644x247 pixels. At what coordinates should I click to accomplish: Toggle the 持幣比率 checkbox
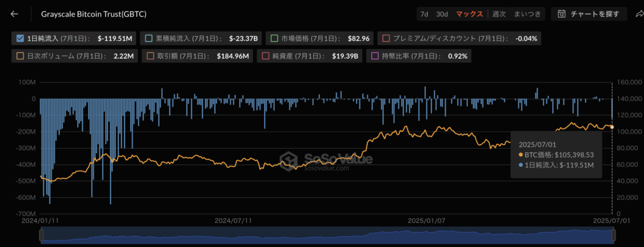(375, 56)
